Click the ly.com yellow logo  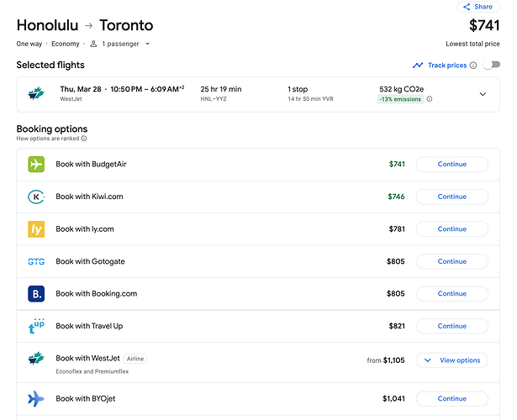[36, 229]
